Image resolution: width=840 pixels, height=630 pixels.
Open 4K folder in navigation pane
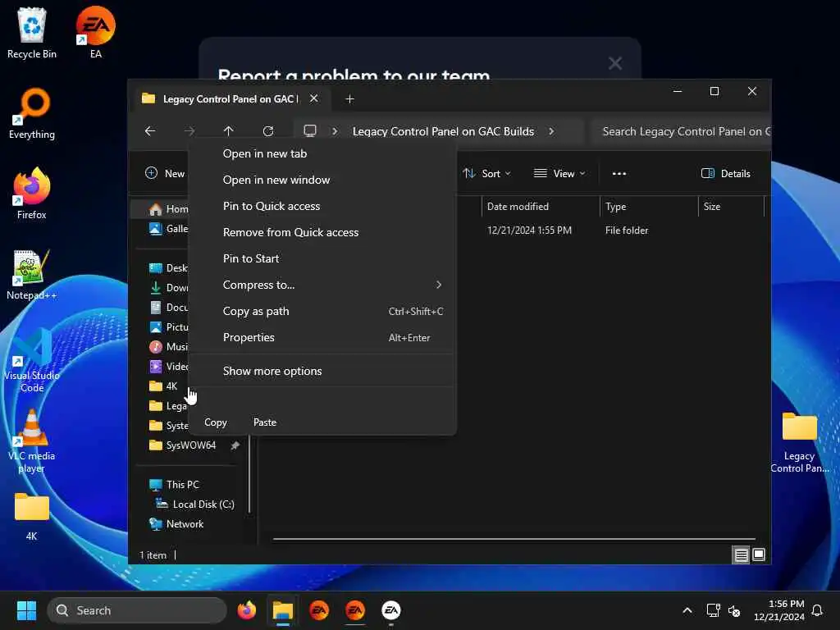164,386
